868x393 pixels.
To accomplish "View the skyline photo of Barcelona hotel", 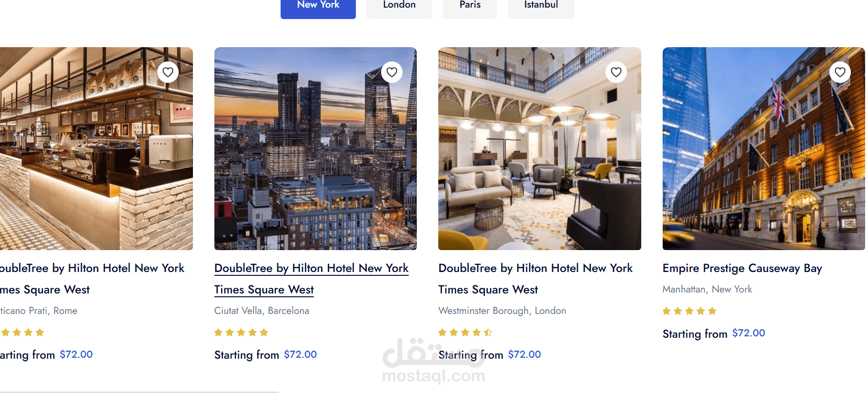I will click(315, 149).
